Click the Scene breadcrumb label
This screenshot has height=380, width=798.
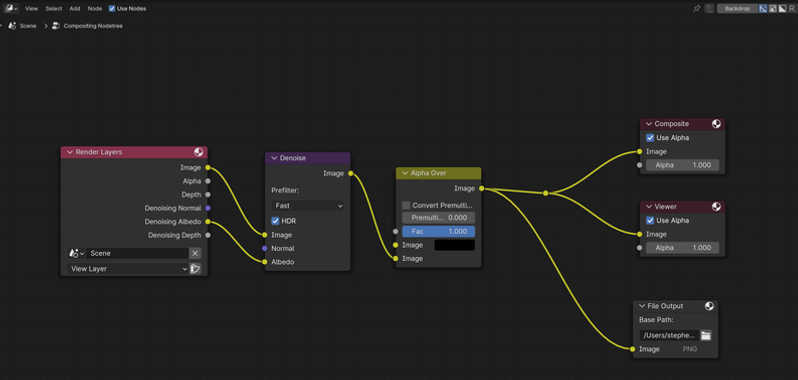coord(28,26)
